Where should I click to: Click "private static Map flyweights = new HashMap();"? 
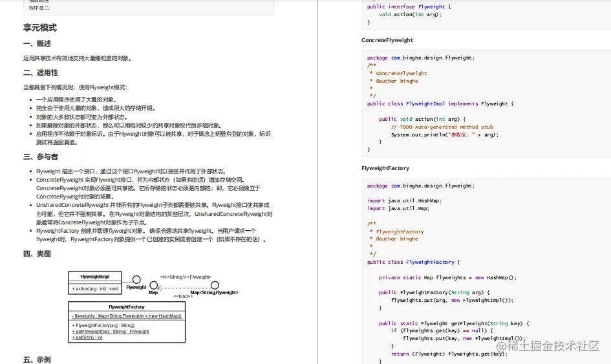(447, 278)
